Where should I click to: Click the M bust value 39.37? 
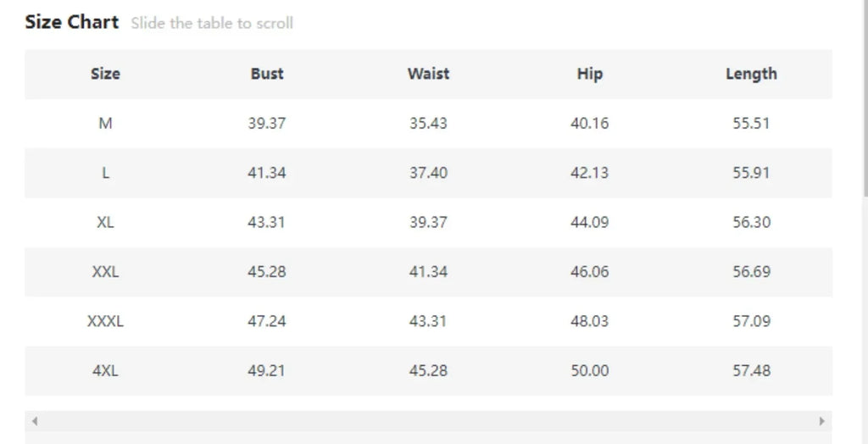coord(267,124)
